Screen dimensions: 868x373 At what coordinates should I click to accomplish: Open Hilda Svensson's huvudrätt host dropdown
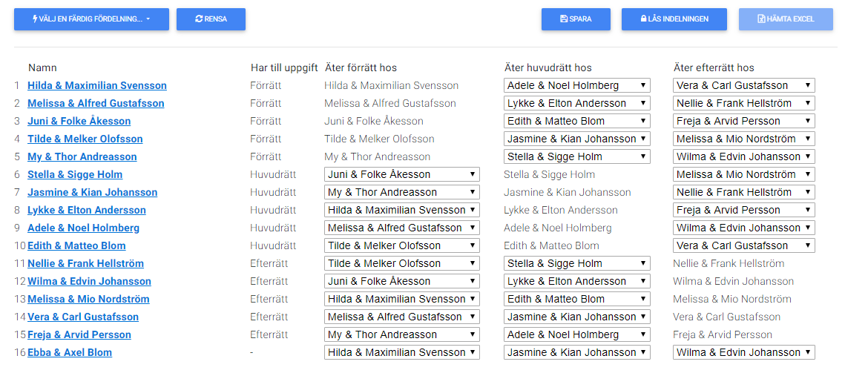[577, 86]
